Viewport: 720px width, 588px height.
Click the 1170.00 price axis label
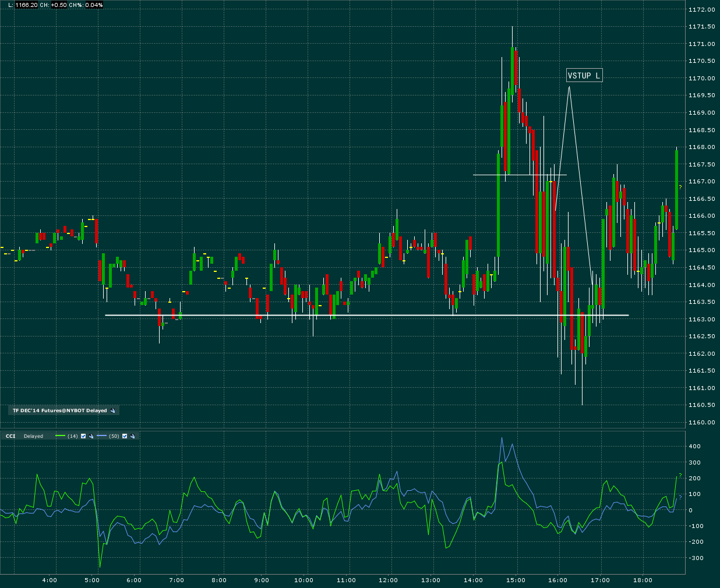(x=701, y=78)
